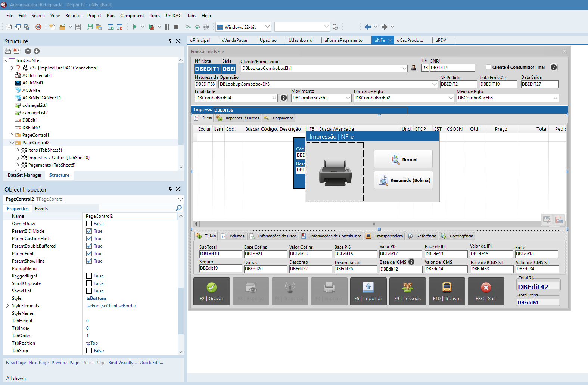Click the Save All icon in toolbar
This screenshot has width=588, height=385.
(x=90, y=27)
